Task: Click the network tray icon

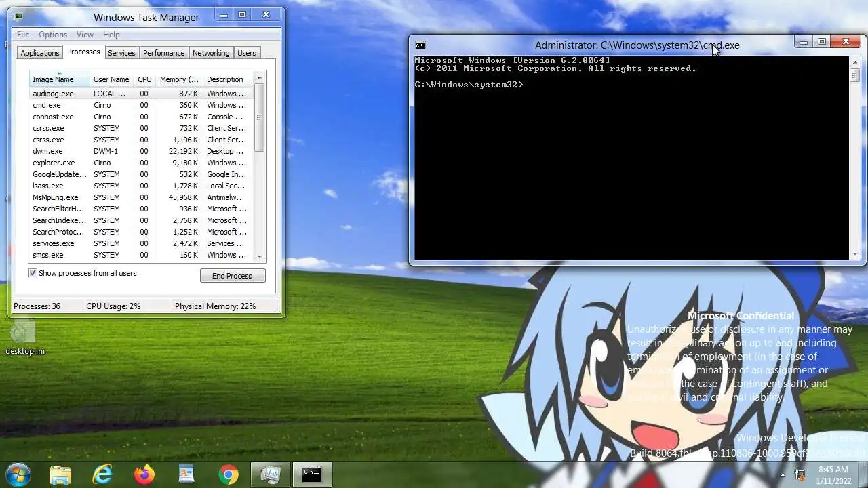Action: [x=800, y=474]
